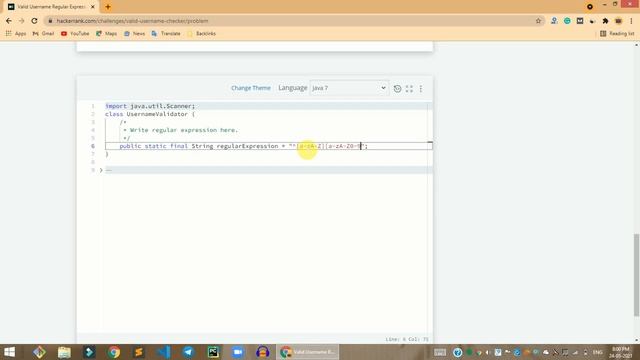Expand the folded code at line 9
The width and height of the screenshot is (640, 360).
(x=101, y=170)
